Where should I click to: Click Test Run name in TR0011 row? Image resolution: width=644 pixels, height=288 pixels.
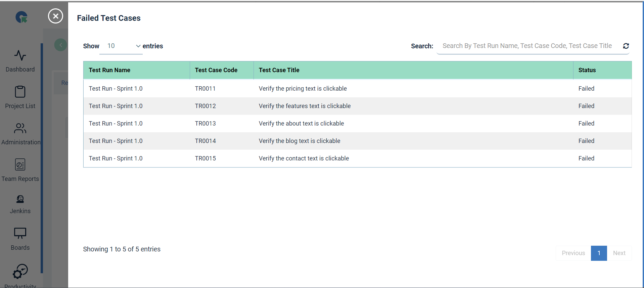click(x=116, y=89)
